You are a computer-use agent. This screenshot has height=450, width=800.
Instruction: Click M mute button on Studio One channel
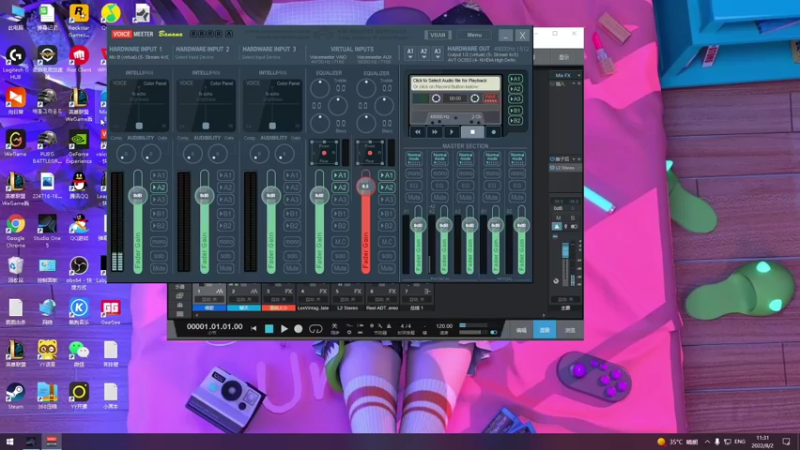(x=558, y=218)
